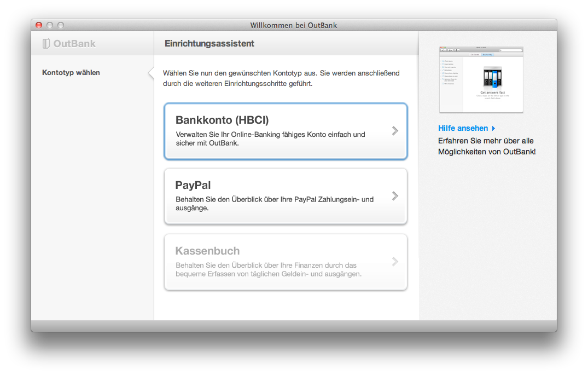Screen dimensions: 588x375
Task: Click the Einrichtungsassistent heading
Action: tap(209, 44)
